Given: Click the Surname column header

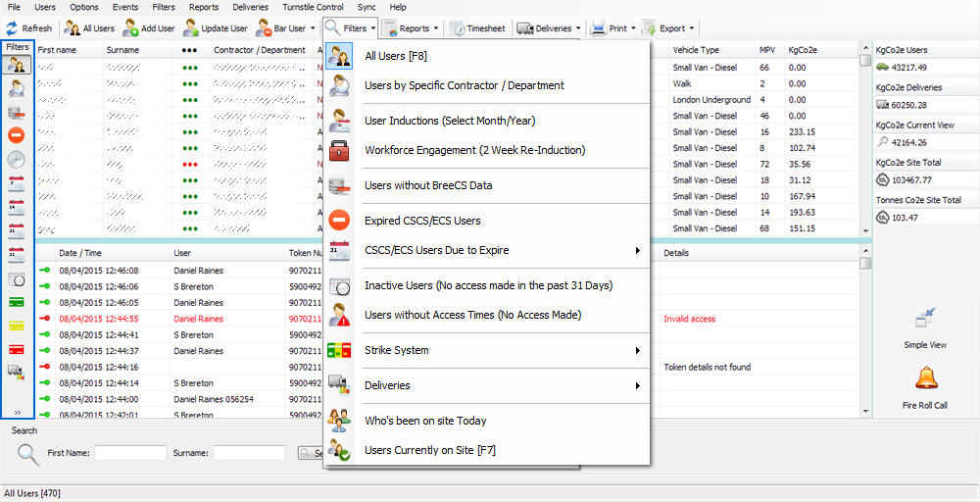Looking at the screenshot, I should [122, 49].
